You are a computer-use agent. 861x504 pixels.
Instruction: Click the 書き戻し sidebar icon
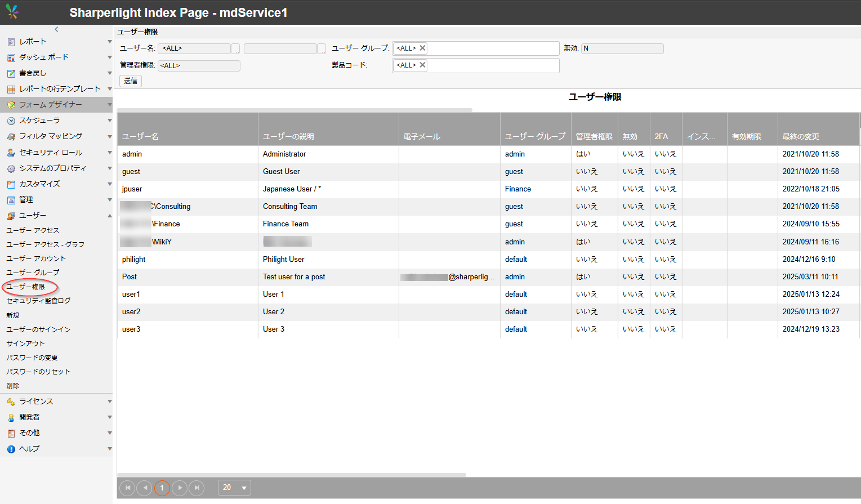point(11,73)
